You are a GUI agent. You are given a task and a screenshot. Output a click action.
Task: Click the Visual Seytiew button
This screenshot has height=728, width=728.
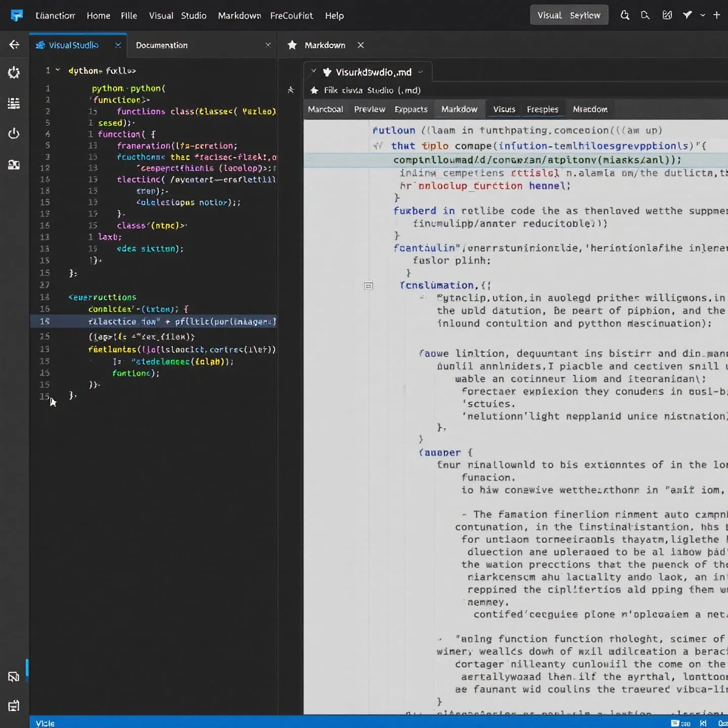tap(569, 15)
